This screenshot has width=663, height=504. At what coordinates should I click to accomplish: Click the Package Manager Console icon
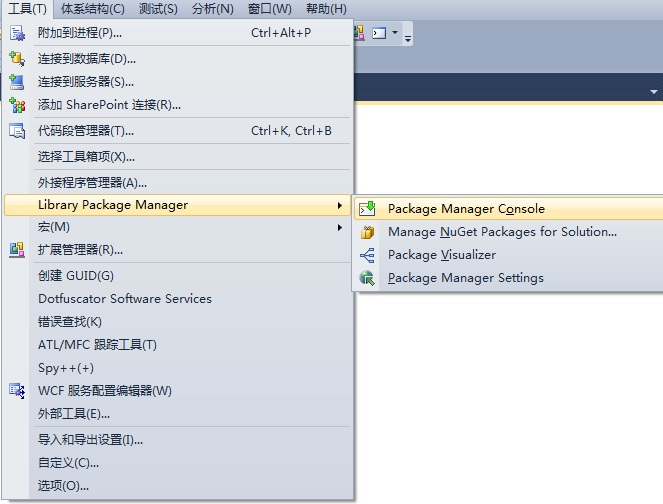point(368,209)
